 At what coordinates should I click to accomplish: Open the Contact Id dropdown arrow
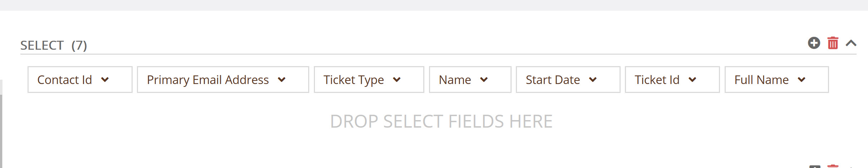(105, 80)
